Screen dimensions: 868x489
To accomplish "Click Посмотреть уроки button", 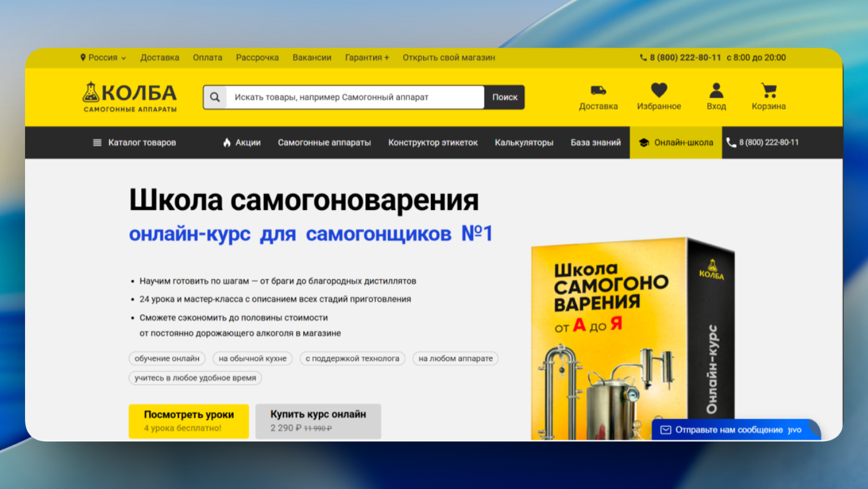I will click(x=189, y=421).
